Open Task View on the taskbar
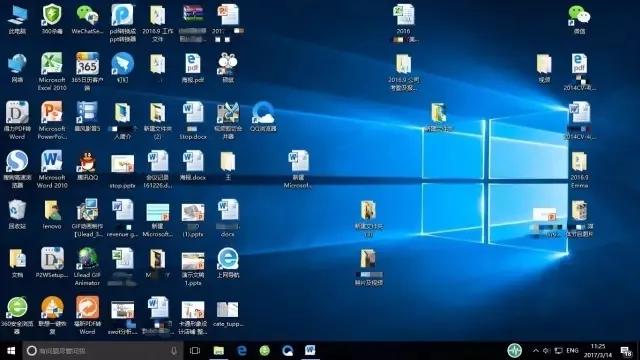 pyautogui.click(x=195, y=351)
